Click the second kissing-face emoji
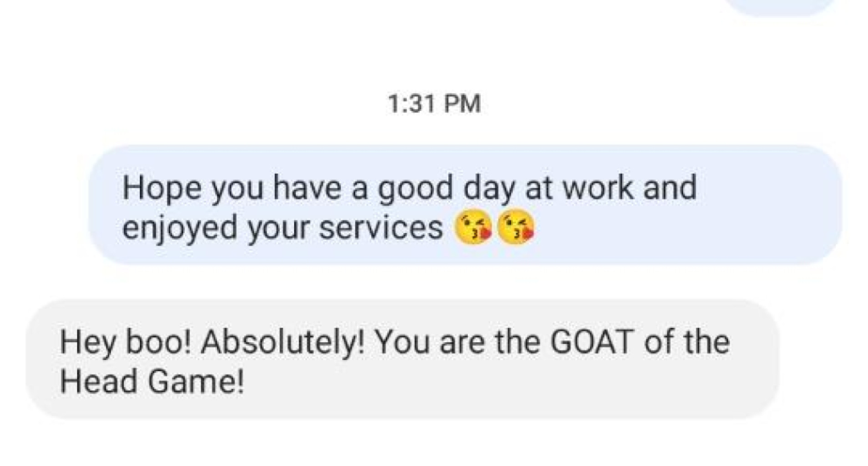Screen dimensions: 868x466 pos(516,228)
